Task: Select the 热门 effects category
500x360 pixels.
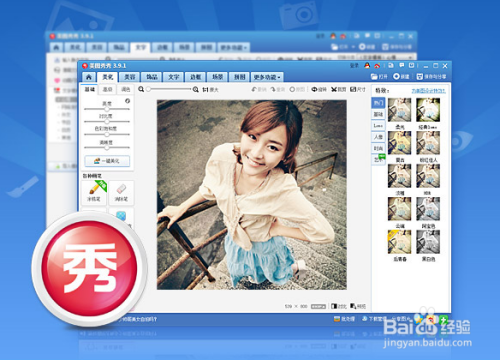Action: [x=378, y=103]
